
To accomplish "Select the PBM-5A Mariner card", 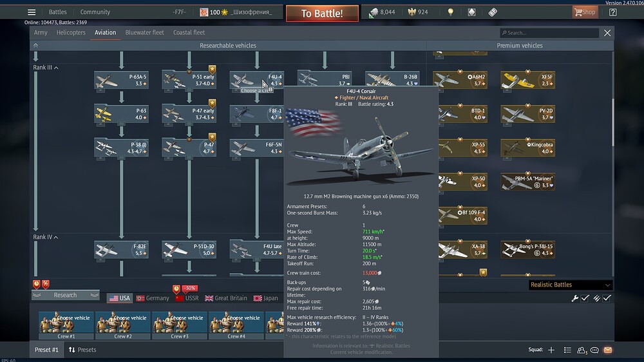I will pos(528,182).
